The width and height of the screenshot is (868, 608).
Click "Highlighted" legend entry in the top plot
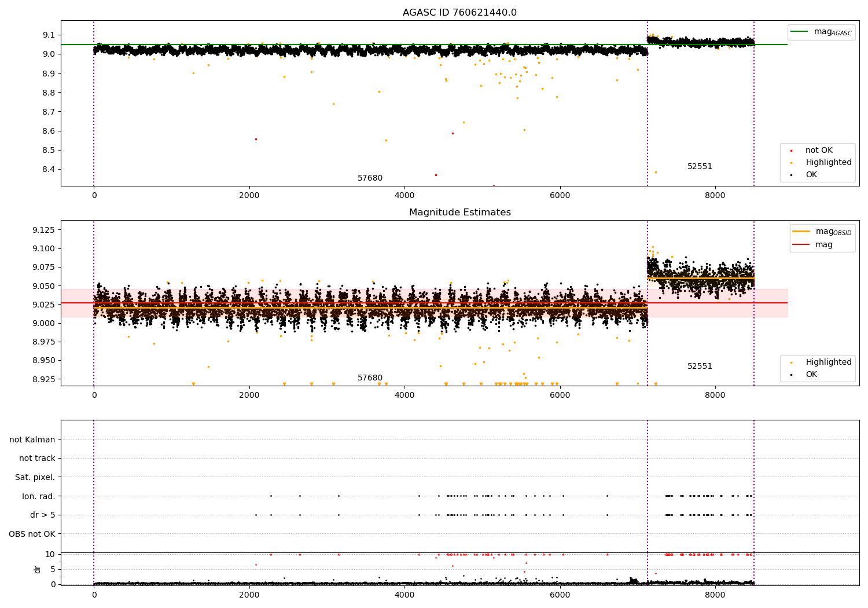tap(829, 163)
